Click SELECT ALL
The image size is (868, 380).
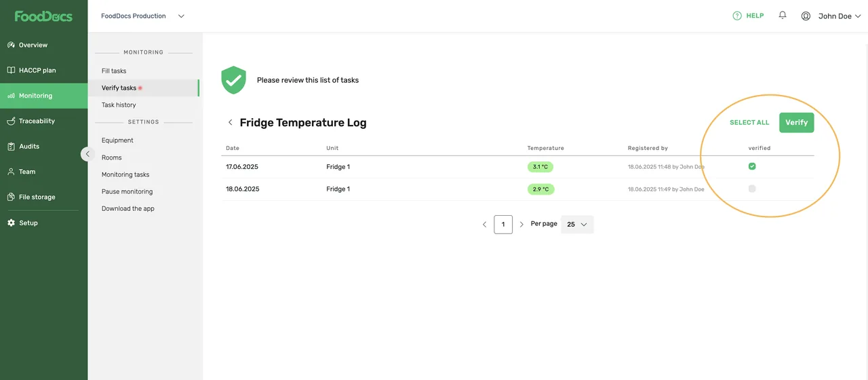[749, 123]
